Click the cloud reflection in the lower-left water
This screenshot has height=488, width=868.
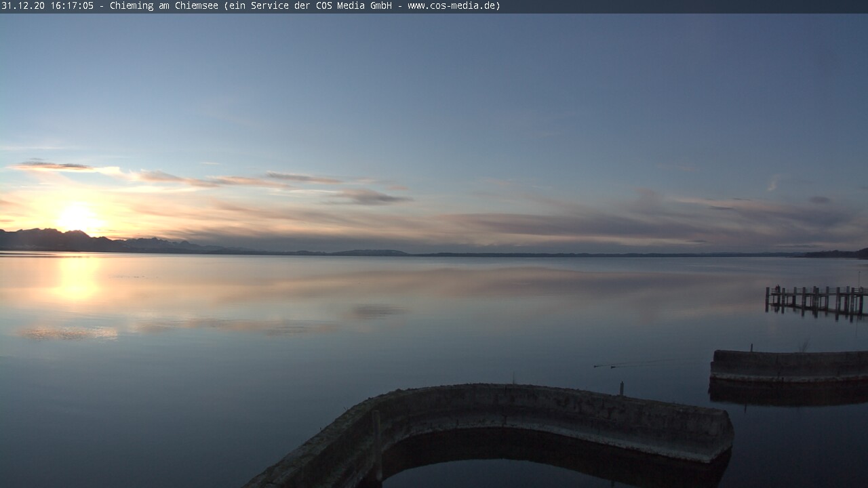(x=66, y=332)
